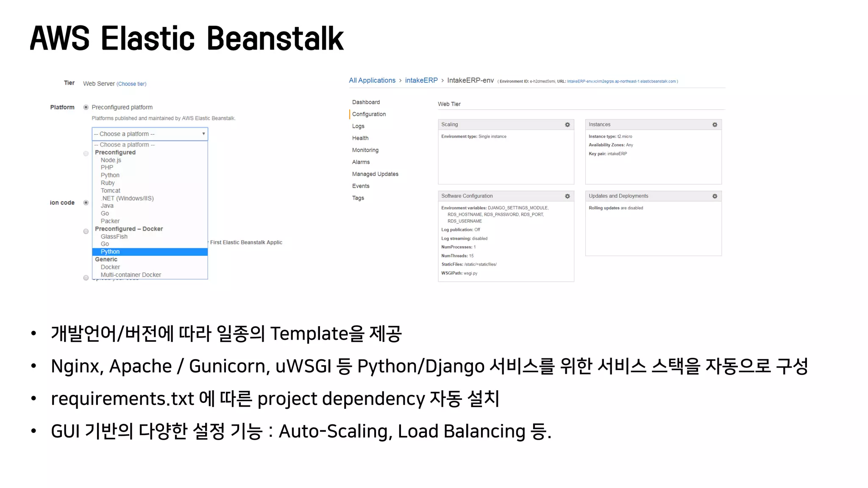Choose Multi-container Docker option
The height and width of the screenshot is (488, 868).
131,274
